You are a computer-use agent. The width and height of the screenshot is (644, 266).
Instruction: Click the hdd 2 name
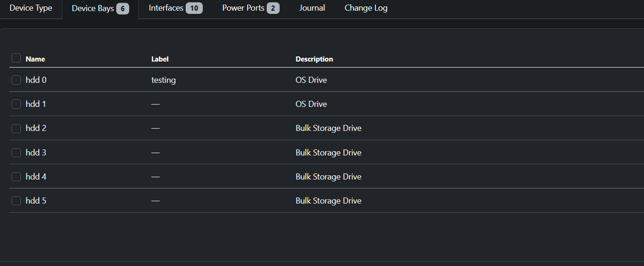tap(36, 128)
